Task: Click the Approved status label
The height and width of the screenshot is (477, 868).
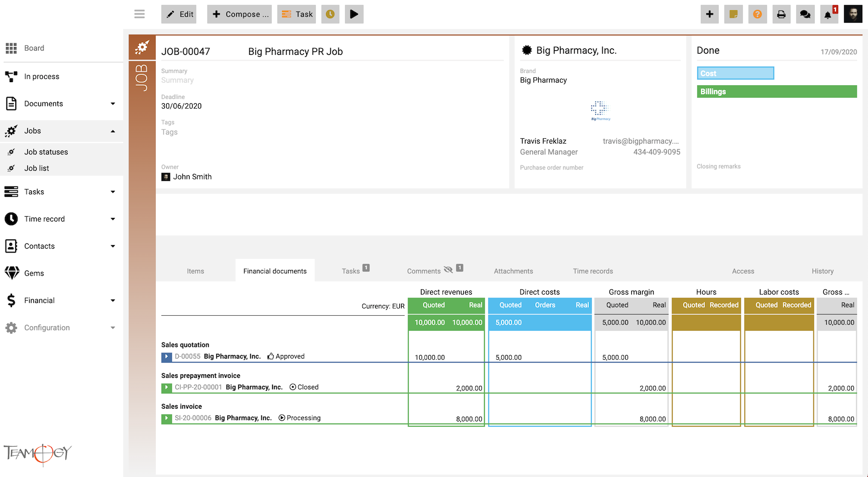Action: pyautogui.click(x=286, y=357)
